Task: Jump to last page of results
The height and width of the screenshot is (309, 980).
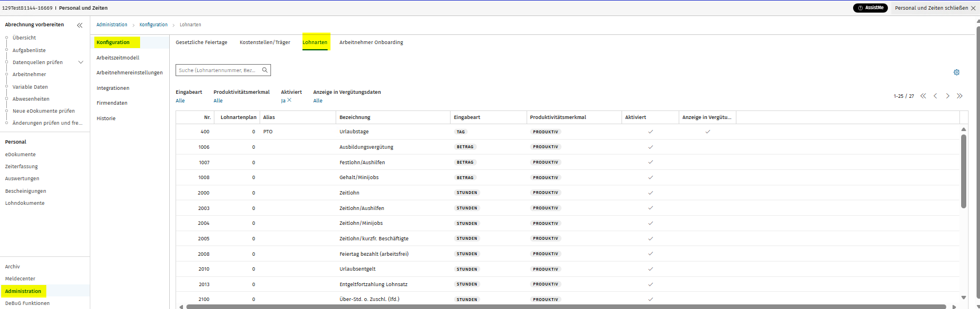Action: click(959, 96)
